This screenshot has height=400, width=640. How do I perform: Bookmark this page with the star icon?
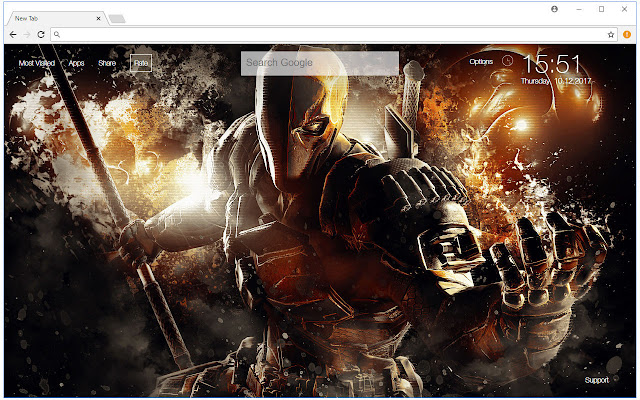[611, 35]
